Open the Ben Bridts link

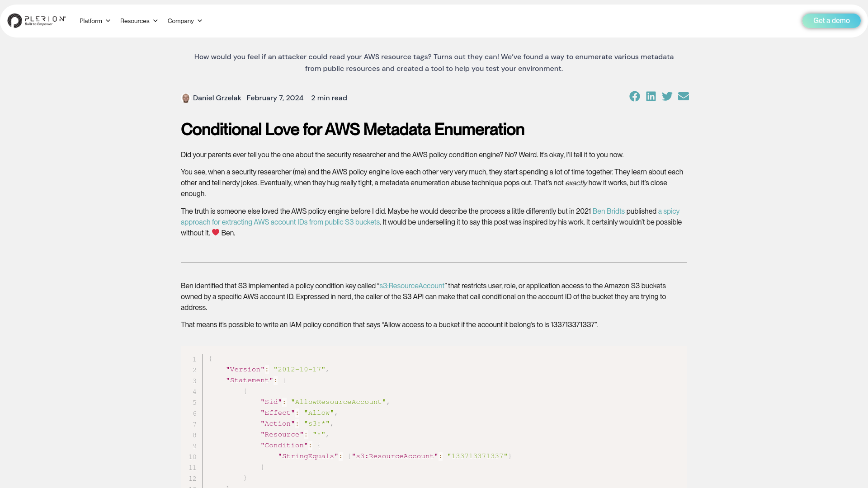point(609,211)
